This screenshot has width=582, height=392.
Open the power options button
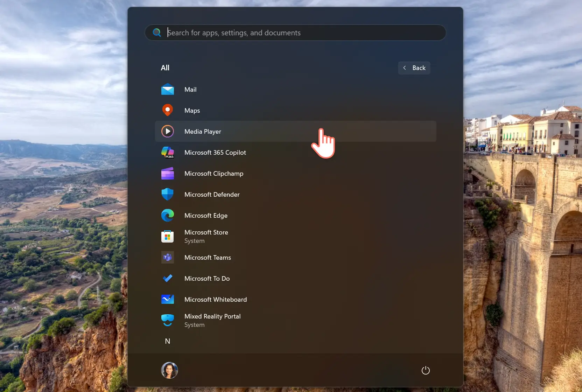point(426,370)
